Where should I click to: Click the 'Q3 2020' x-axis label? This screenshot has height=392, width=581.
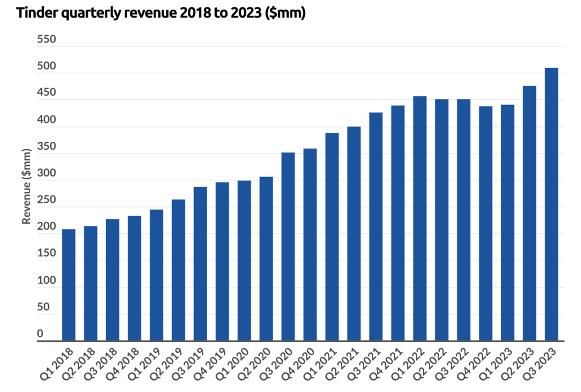coord(276,364)
